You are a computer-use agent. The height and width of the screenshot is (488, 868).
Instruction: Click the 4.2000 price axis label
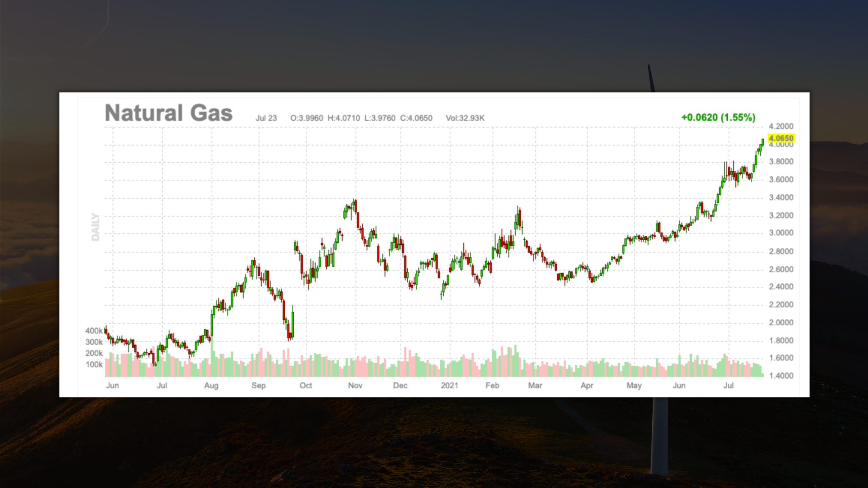pos(781,126)
